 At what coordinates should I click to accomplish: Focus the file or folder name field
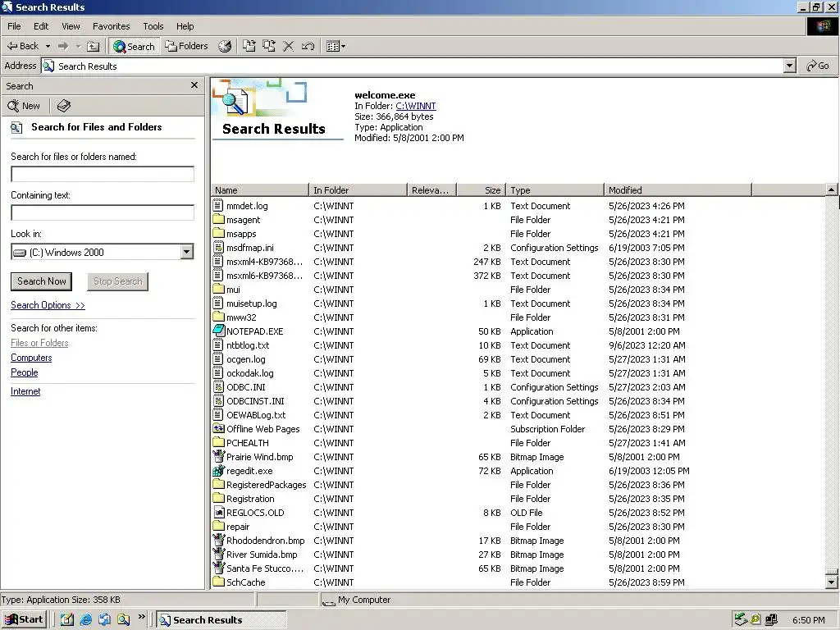(x=103, y=174)
